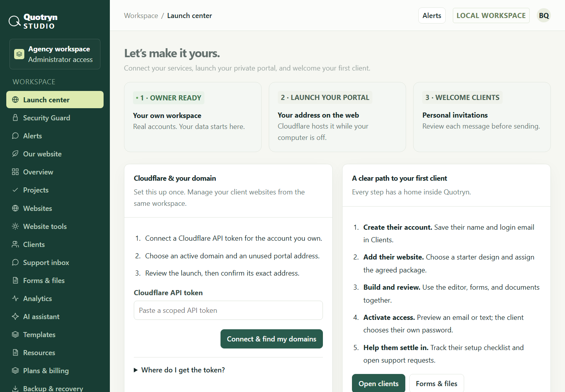
Task: Click the Plans & billing layers icon
Action: tap(15, 370)
